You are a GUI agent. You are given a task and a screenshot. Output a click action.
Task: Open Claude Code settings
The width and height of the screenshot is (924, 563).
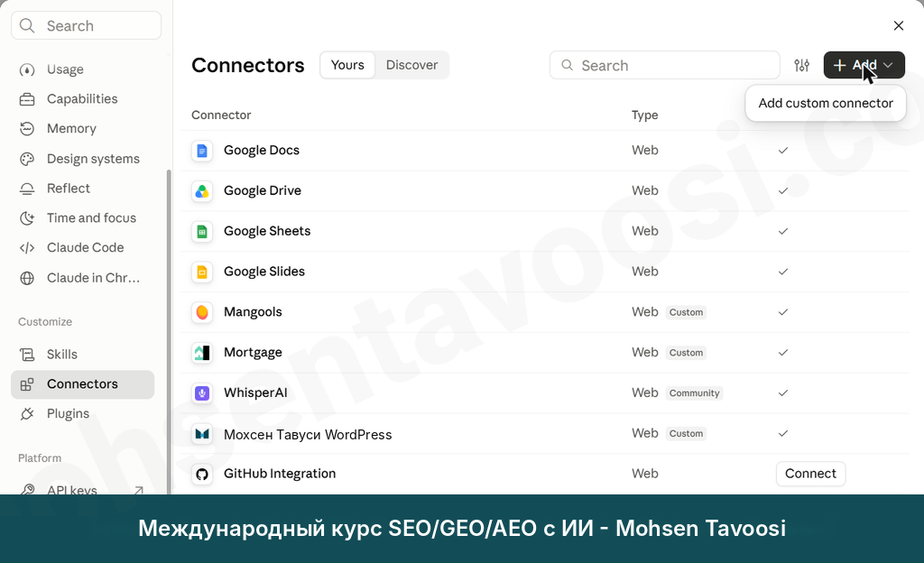(x=82, y=248)
